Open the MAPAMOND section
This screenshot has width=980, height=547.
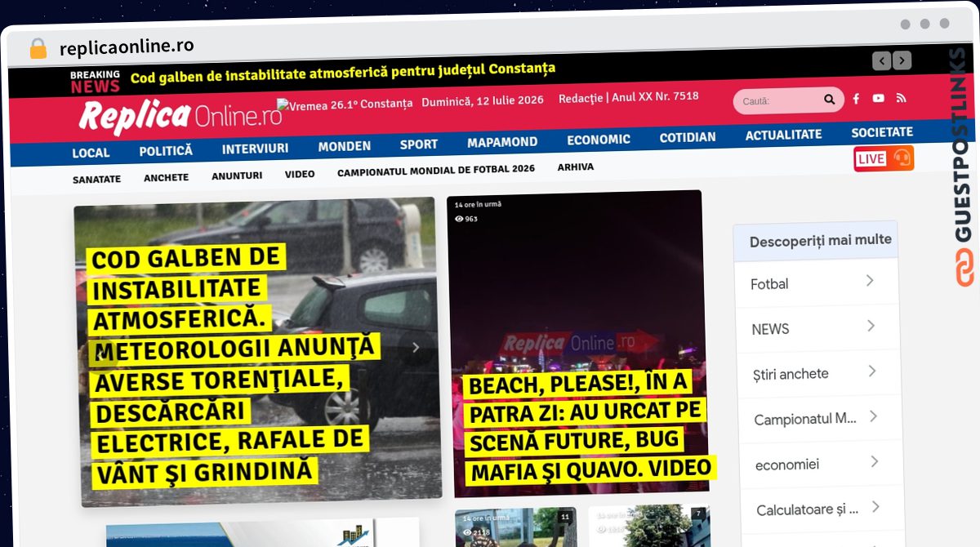tap(502, 142)
